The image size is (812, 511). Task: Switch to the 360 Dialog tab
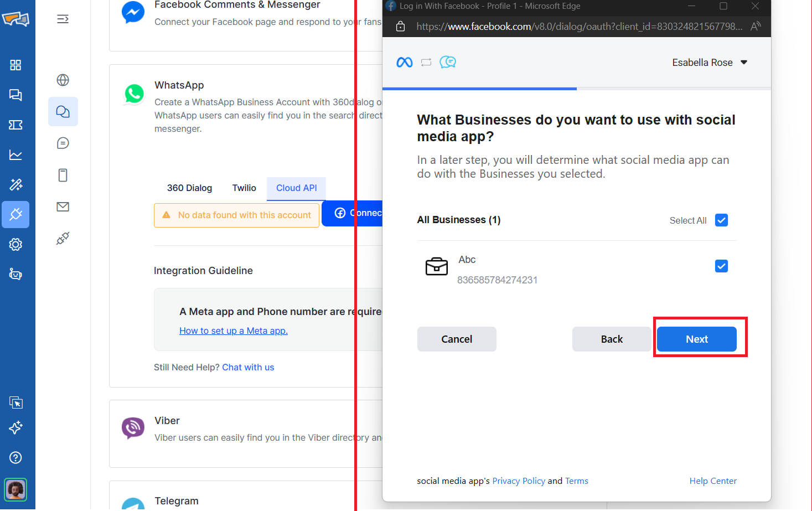pyautogui.click(x=189, y=188)
